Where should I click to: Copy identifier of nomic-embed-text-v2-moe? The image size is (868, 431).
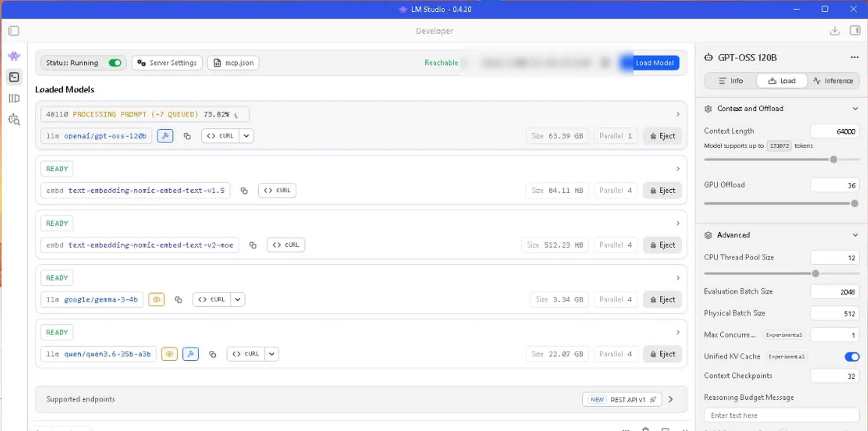point(253,245)
